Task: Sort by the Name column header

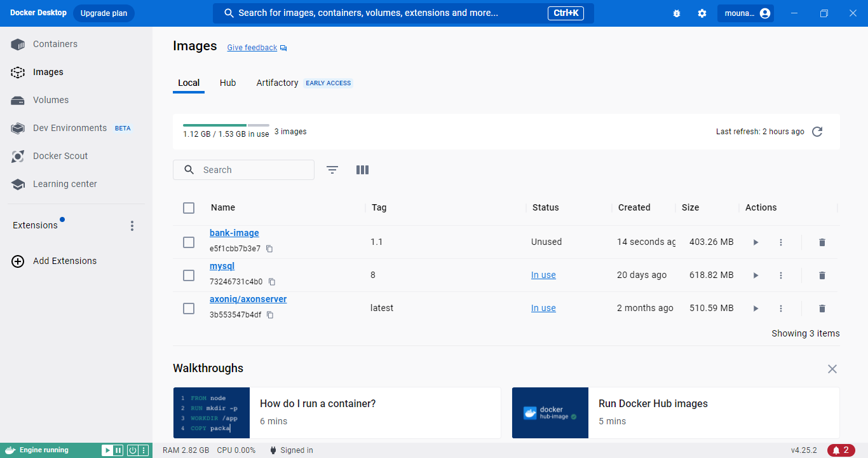Action: tap(223, 207)
